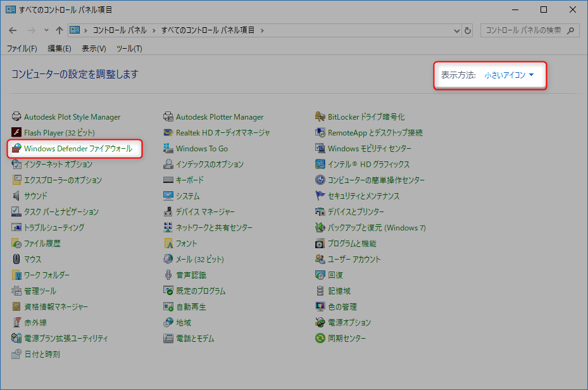This screenshot has width=588, height=390.
Task: Open the バックアップと復元 (Windows 7) link
Action: click(x=377, y=228)
